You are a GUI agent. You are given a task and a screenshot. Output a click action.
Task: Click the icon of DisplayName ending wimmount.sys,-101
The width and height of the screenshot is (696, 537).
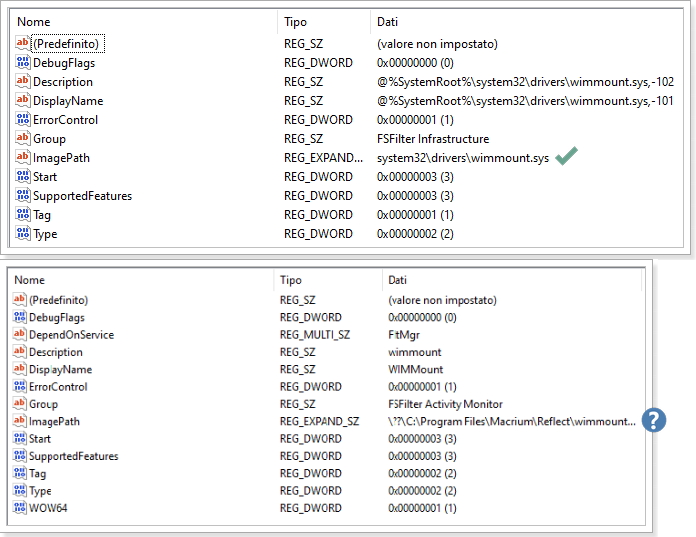[x=23, y=100]
